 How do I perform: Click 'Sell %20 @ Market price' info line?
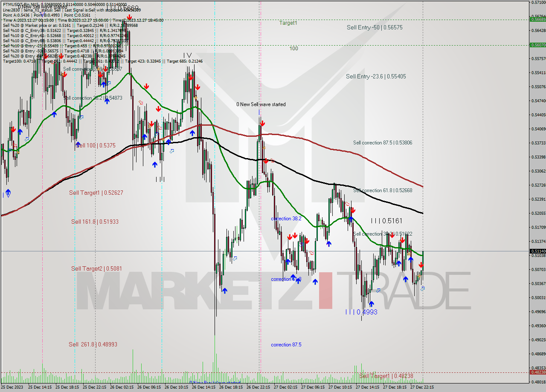tap(70, 25)
